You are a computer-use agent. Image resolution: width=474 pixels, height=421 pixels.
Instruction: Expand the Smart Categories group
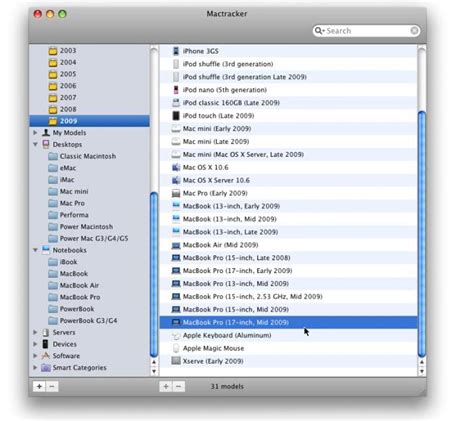(35, 368)
